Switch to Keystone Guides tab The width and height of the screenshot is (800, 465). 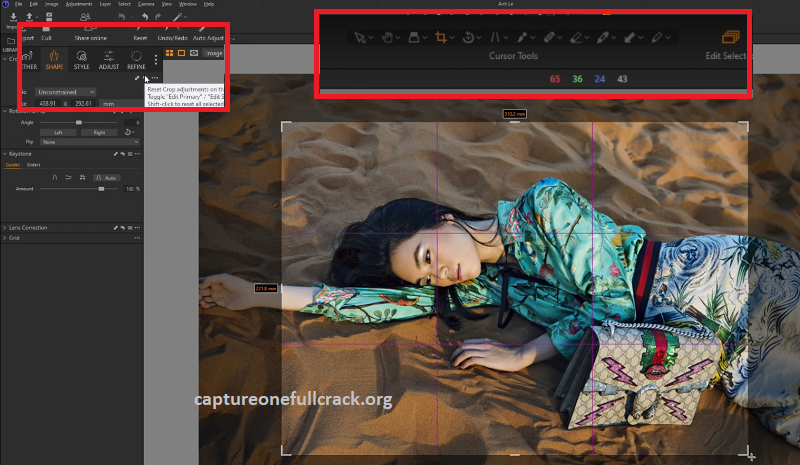(x=13, y=165)
